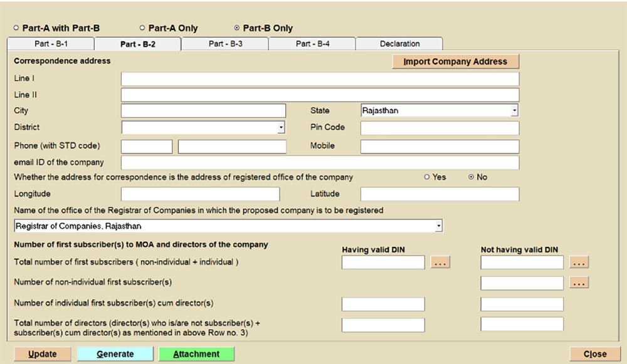Select No for registered office address question
Screen dimensions: 627x364
pos(471,177)
